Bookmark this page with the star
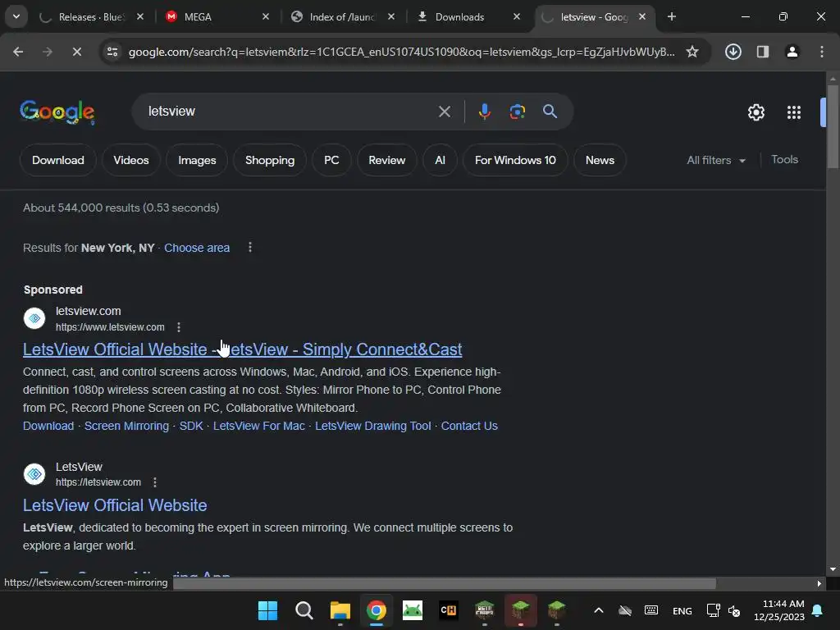840x630 pixels. tap(692, 52)
